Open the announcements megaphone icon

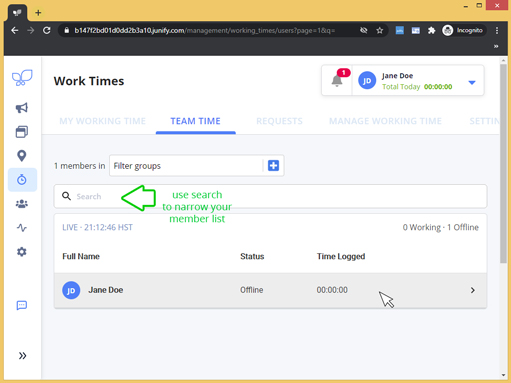(22, 108)
